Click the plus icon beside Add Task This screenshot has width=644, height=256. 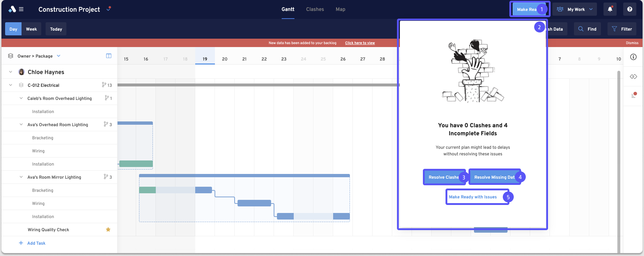pos(21,243)
